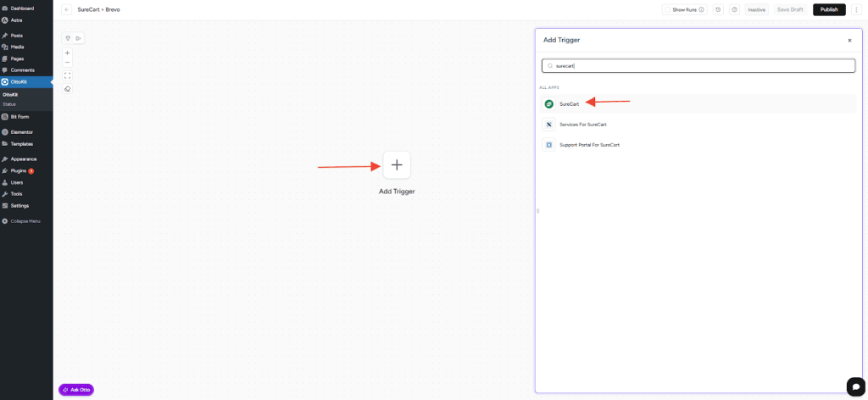
Task: Click the fit-to-screen canvas icon
Action: (x=68, y=75)
